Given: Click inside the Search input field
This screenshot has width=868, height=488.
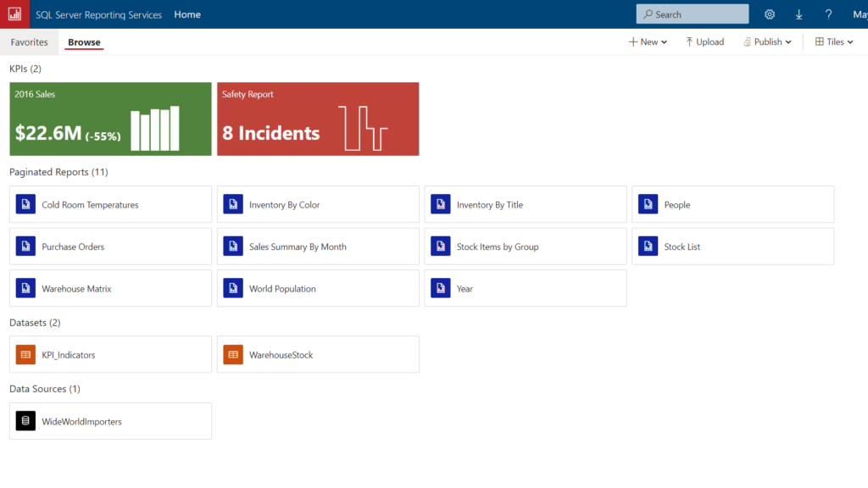Looking at the screenshot, I should click(x=693, y=14).
